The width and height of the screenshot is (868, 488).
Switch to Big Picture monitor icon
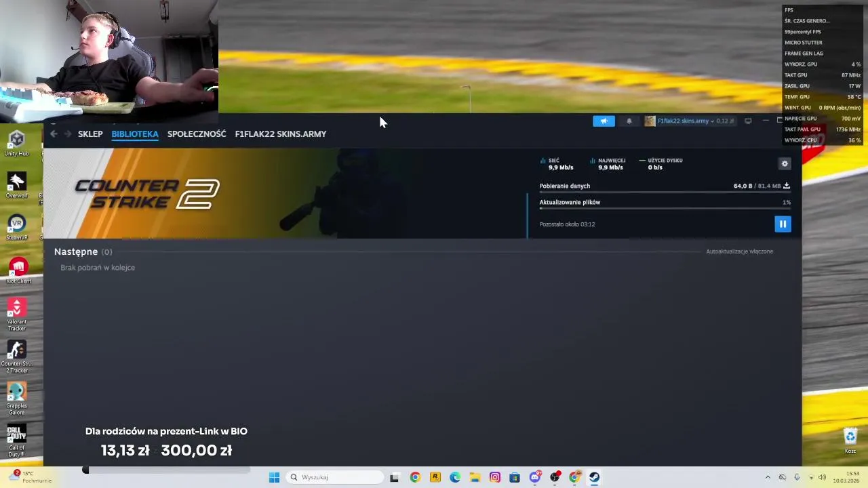748,121
